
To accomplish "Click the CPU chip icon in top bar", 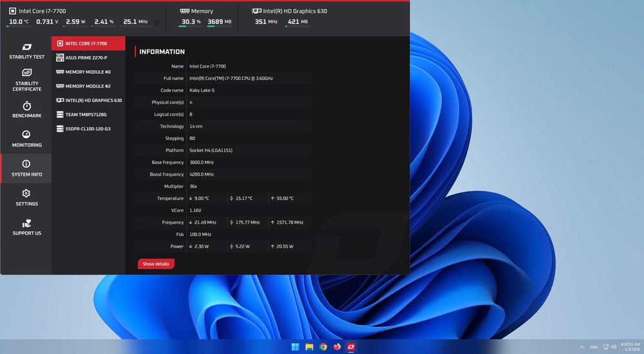I will pos(12,11).
